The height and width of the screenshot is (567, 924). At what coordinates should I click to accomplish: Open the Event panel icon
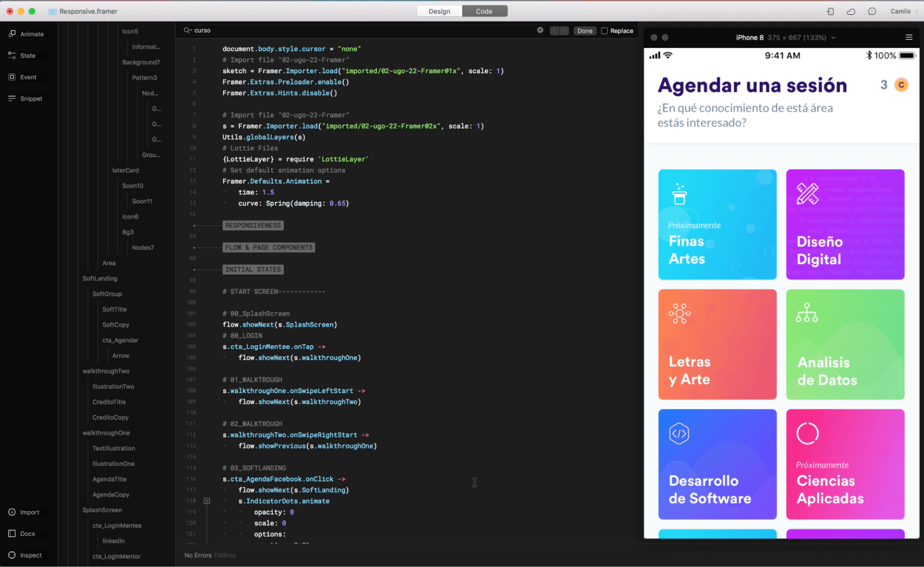(12, 77)
